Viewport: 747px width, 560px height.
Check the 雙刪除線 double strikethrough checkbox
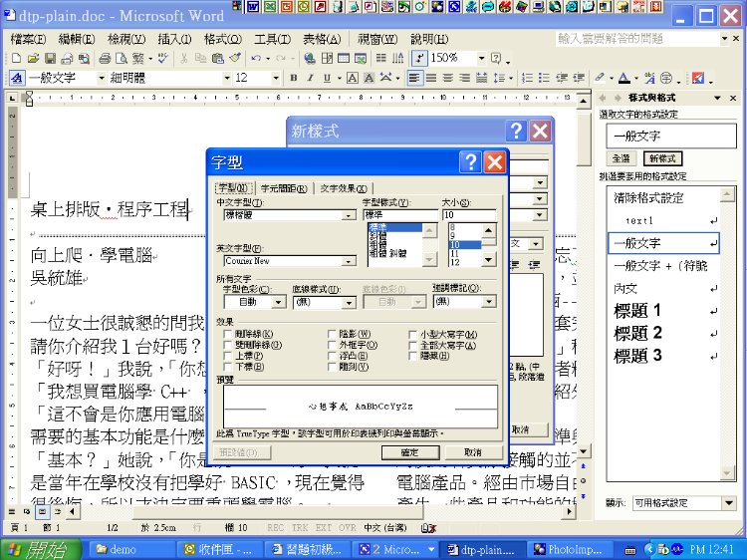(x=228, y=345)
